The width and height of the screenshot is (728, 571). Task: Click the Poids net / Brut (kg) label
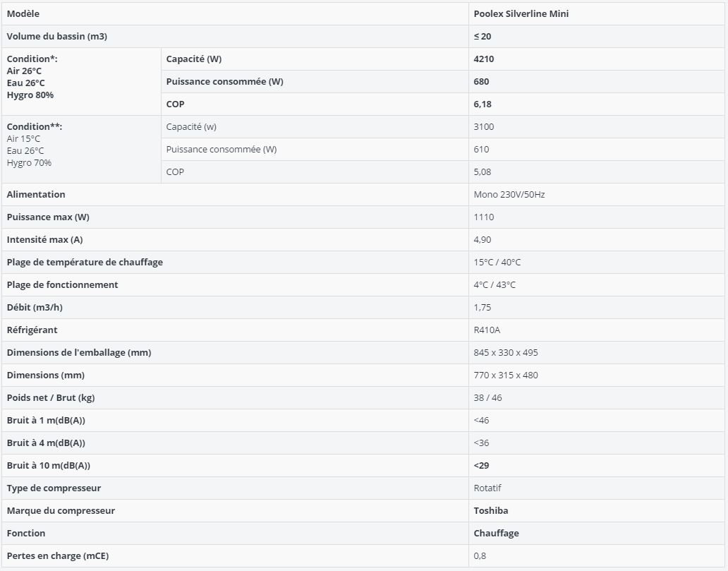[x=51, y=397]
